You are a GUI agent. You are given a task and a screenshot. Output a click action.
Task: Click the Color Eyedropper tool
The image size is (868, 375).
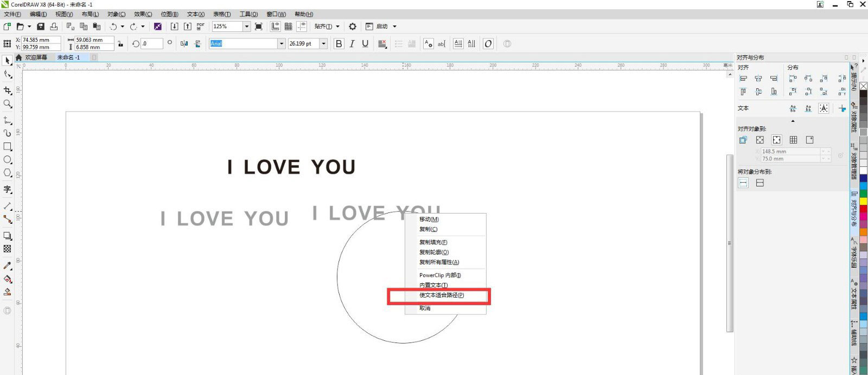pyautogui.click(x=8, y=266)
